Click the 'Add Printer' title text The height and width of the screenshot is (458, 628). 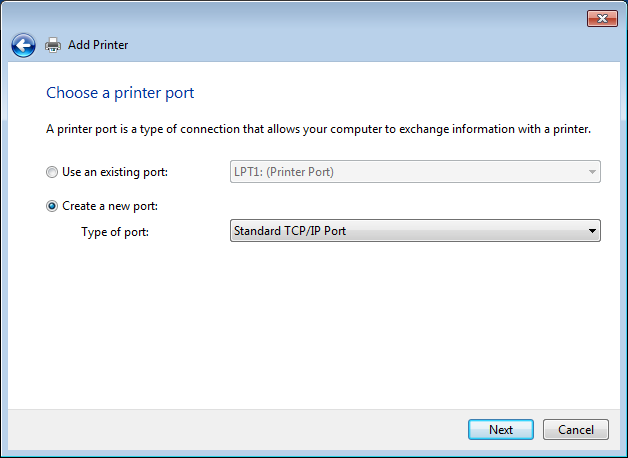(x=98, y=45)
